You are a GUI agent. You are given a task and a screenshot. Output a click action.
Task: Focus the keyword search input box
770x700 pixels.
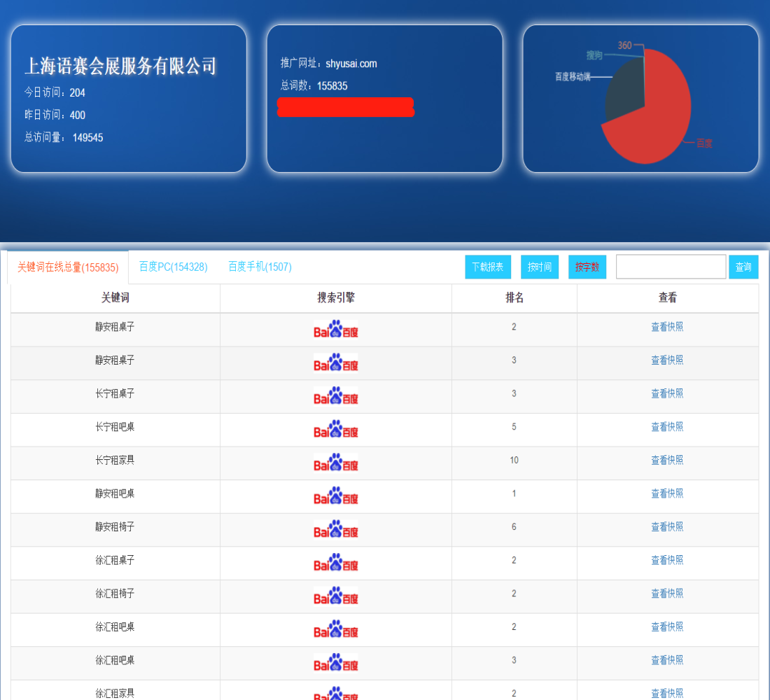pos(670,267)
